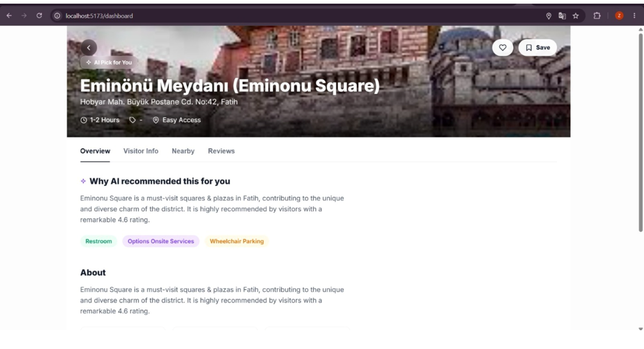
Task: Open the browser three-dot menu
Action: 634,16
